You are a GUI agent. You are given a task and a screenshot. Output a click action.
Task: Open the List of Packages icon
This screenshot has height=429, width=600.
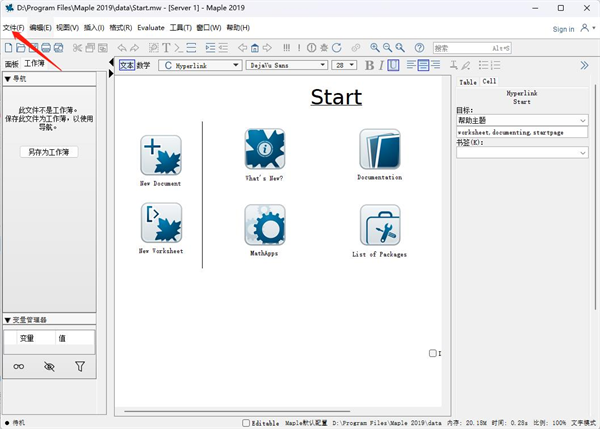pos(379,224)
